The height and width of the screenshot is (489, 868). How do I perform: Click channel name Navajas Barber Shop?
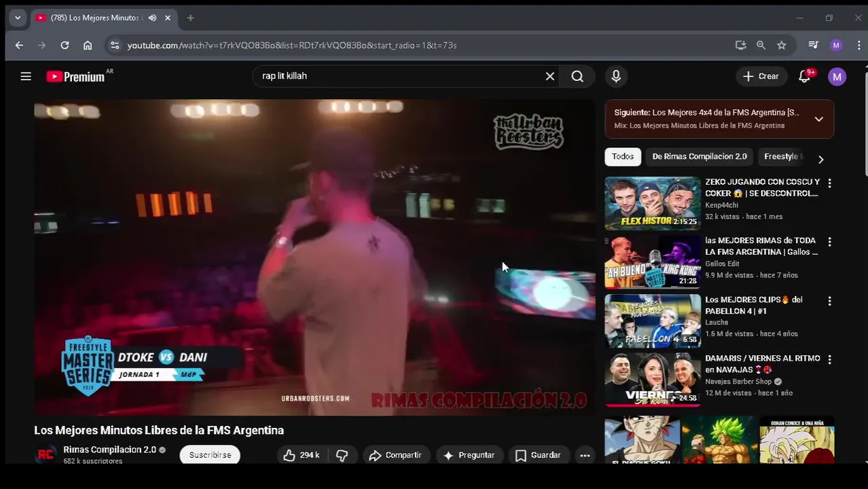click(x=738, y=382)
